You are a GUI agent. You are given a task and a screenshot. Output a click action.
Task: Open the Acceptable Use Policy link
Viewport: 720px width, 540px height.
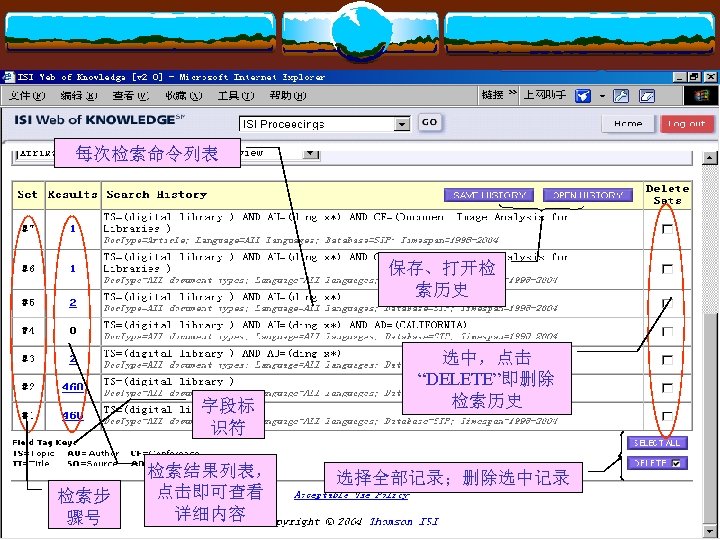351,495
